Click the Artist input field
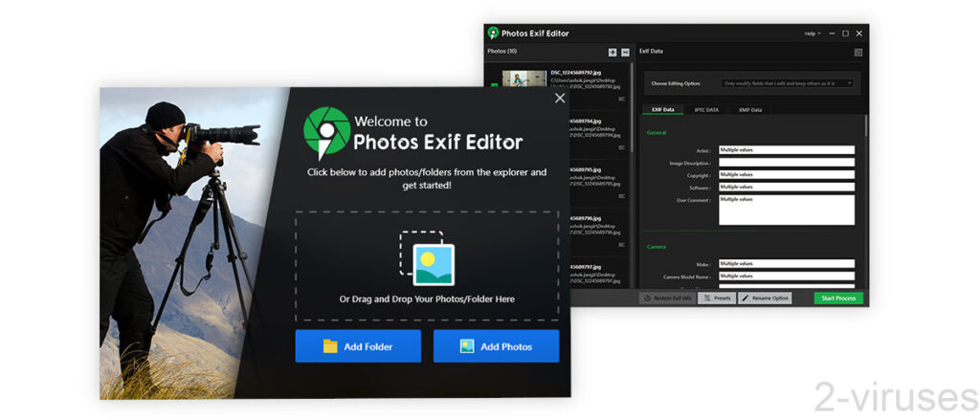The height and width of the screenshot is (420, 980). 787,150
